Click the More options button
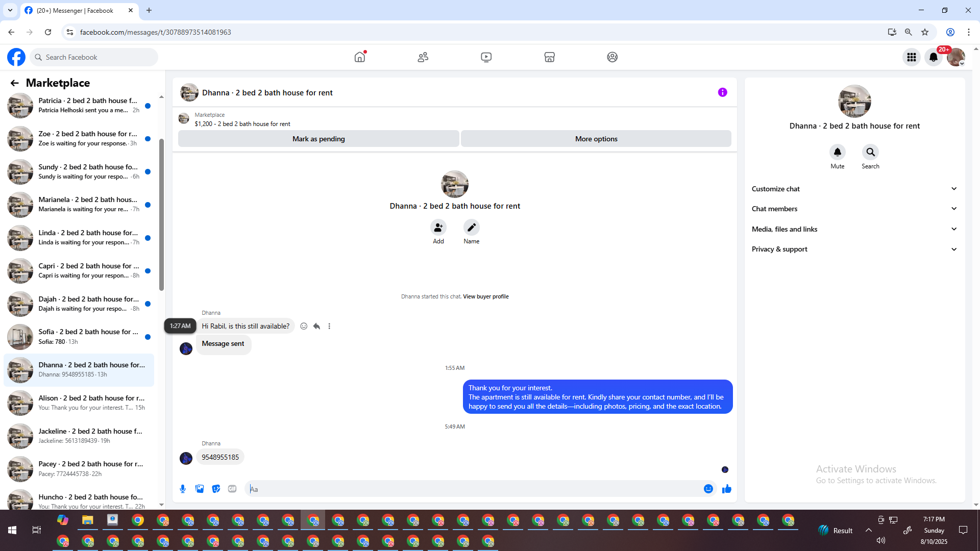The image size is (980, 551). coord(596,139)
